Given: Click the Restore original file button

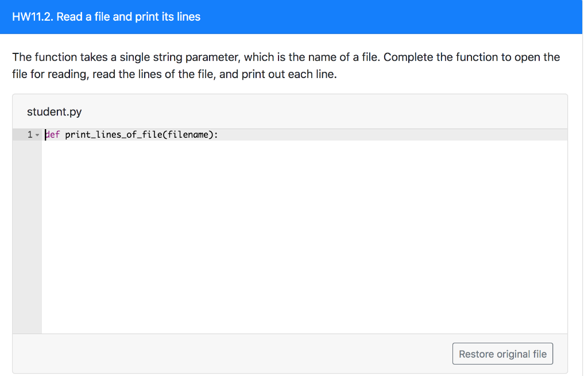Looking at the screenshot, I should [502, 353].
